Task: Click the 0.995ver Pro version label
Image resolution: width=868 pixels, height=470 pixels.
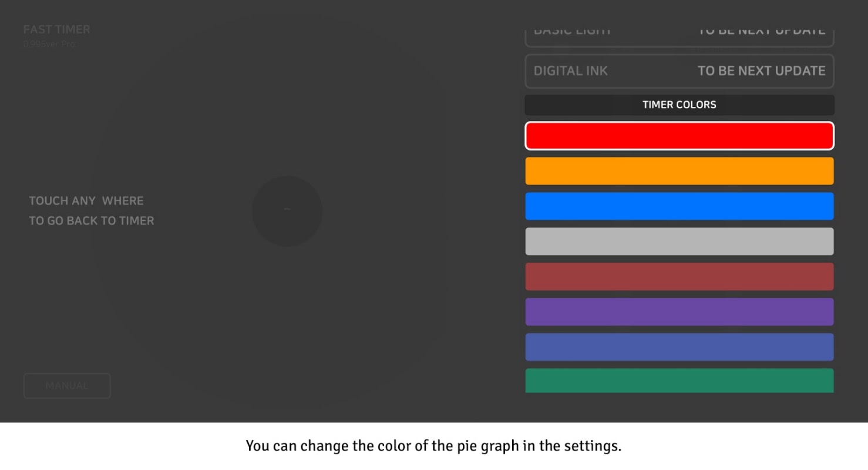Action: [49, 44]
